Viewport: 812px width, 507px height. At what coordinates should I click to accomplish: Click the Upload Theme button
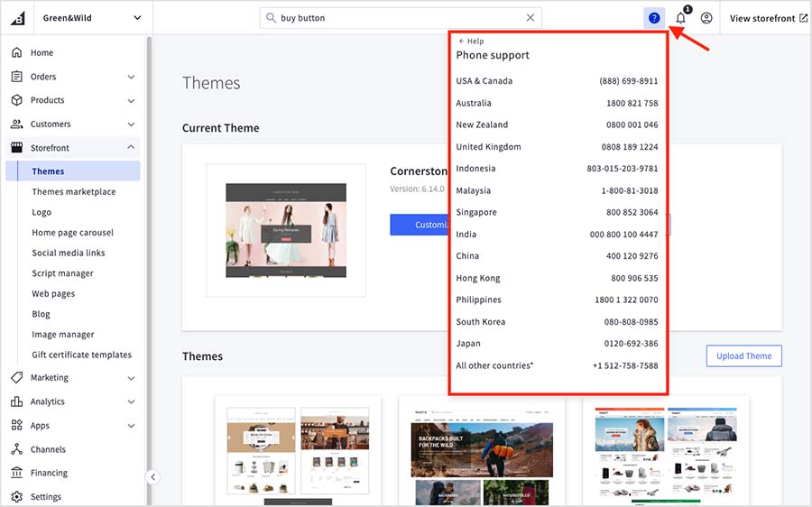coord(743,355)
